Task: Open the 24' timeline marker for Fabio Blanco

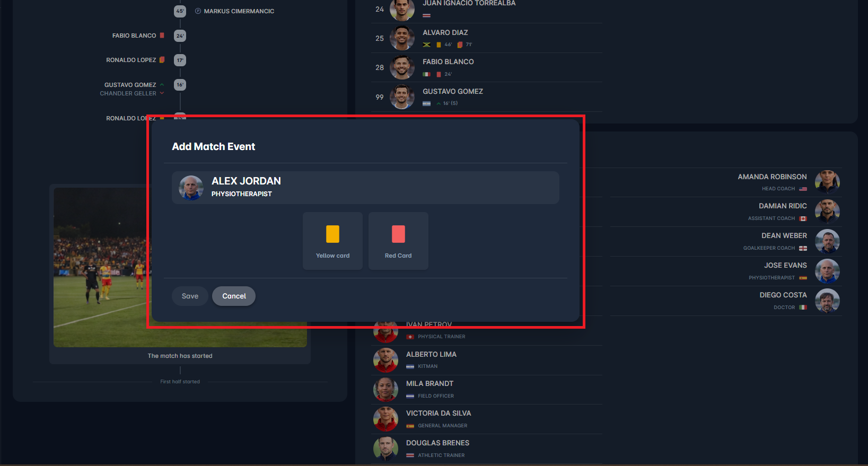Action: point(180,36)
